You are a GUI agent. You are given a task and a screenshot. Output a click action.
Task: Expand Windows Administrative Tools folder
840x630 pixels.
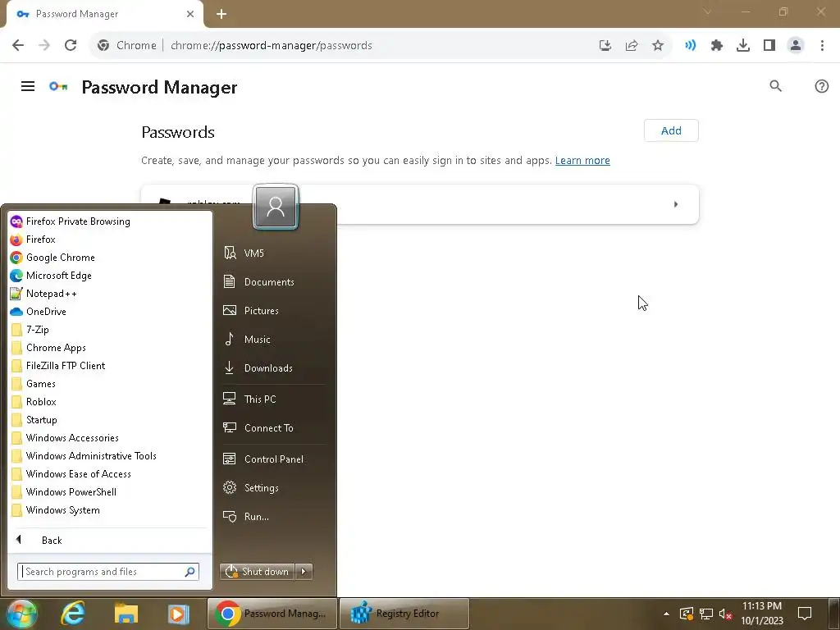coord(84,456)
